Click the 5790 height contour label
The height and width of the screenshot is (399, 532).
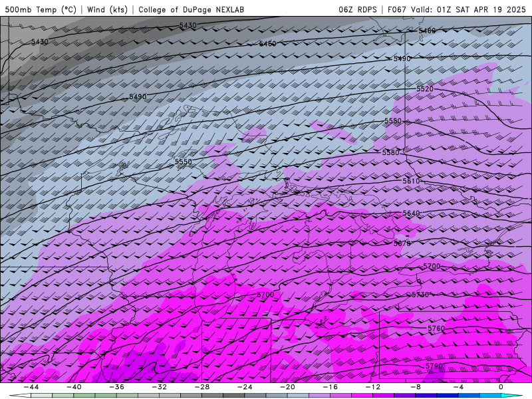pyautogui.click(x=434, y=366)
